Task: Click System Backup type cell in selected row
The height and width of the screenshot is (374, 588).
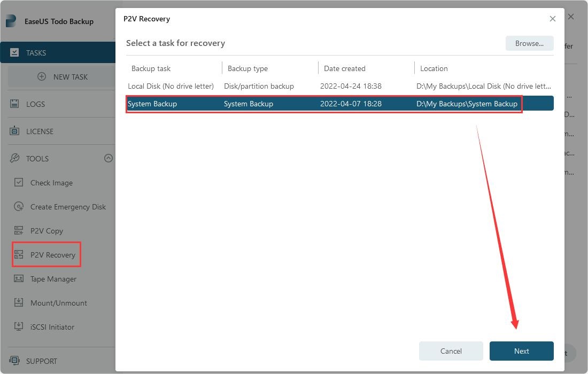Action: (x=248, y=104)
